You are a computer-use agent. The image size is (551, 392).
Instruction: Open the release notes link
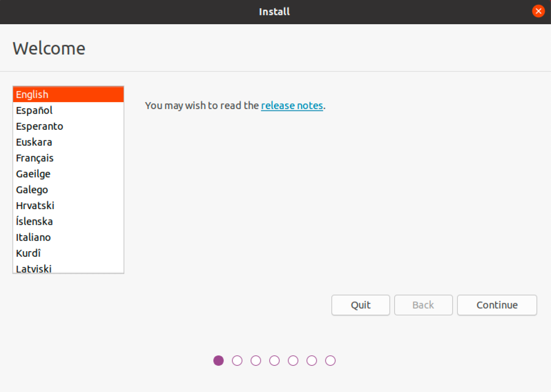292,105
